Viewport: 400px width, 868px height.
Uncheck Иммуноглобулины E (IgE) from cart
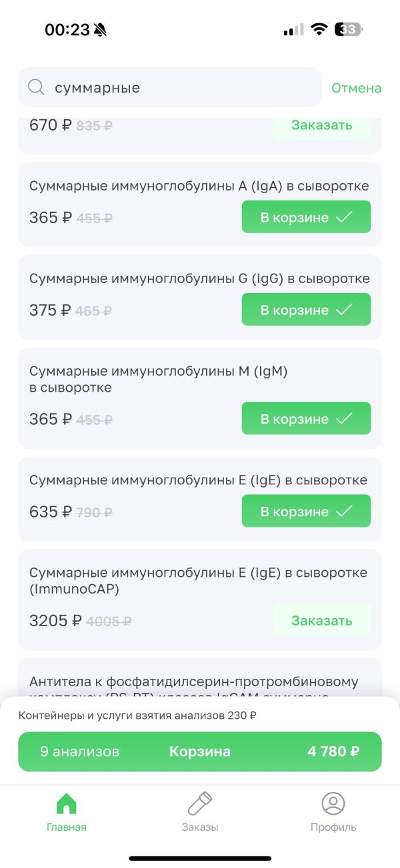pyautogui.click(x=306, y=511)
